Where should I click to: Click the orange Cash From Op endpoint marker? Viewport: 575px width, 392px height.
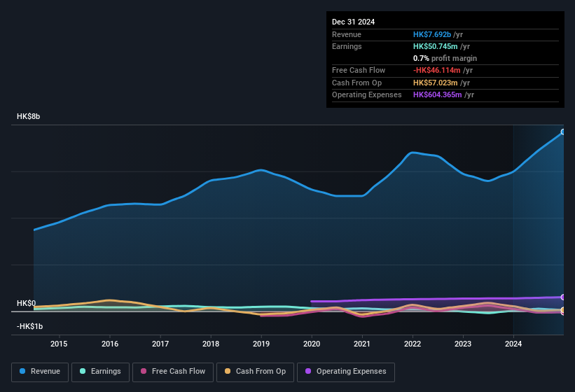pyautogui.click(x=563, y=310)
